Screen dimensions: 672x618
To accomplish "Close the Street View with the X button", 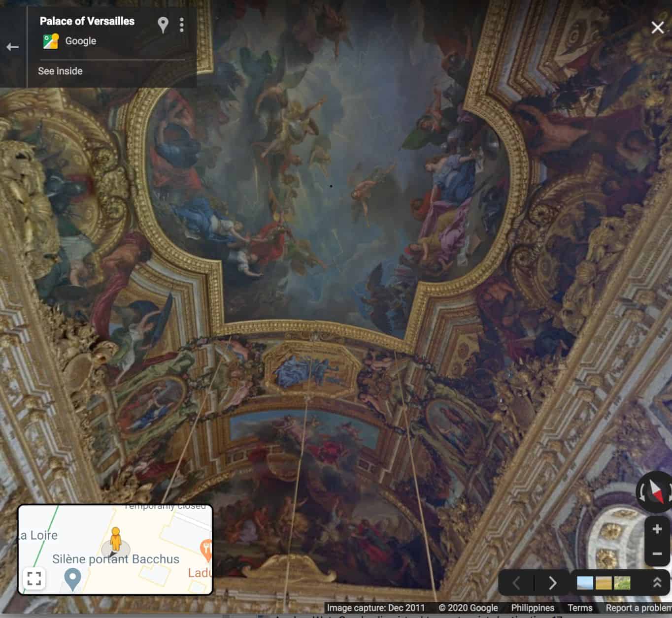I will point(657,27).
